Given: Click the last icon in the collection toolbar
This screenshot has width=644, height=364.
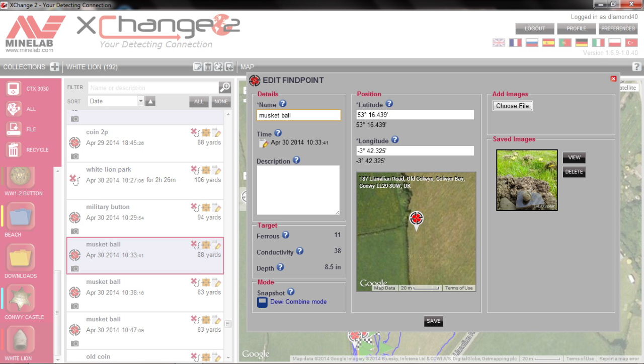Looking at the screenshot, I should coord(229,67).
